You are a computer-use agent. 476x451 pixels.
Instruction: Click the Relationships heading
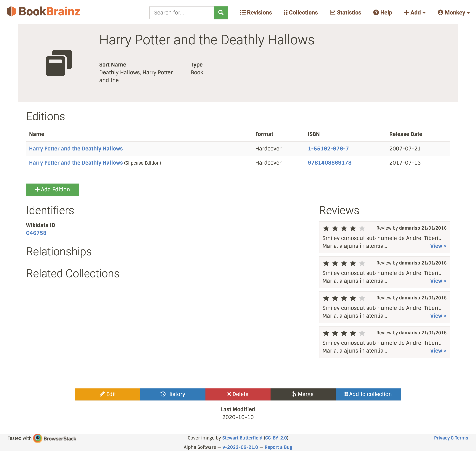point(59,252)
